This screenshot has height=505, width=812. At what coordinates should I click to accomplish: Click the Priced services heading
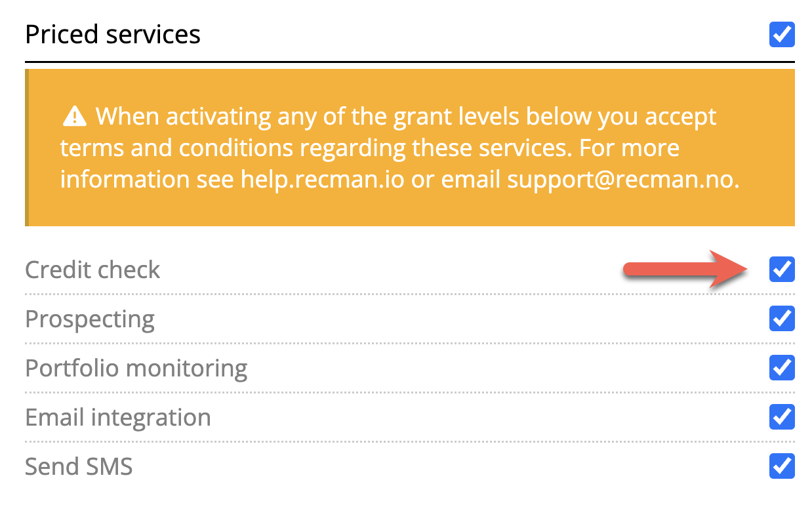pos(113,34)
